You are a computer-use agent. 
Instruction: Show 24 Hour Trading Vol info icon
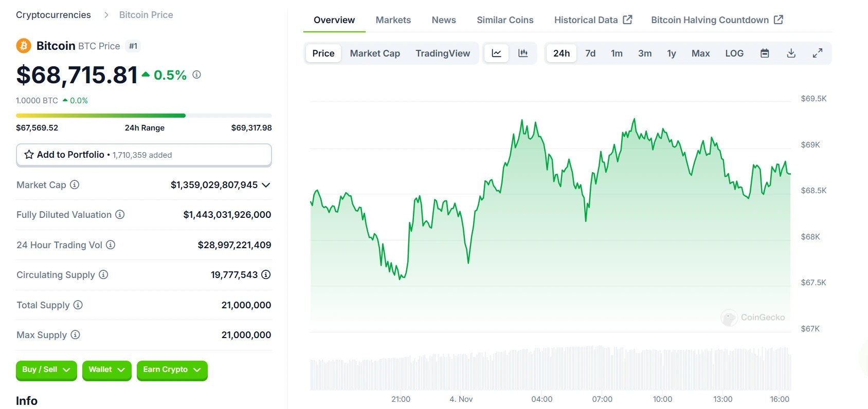111,245
